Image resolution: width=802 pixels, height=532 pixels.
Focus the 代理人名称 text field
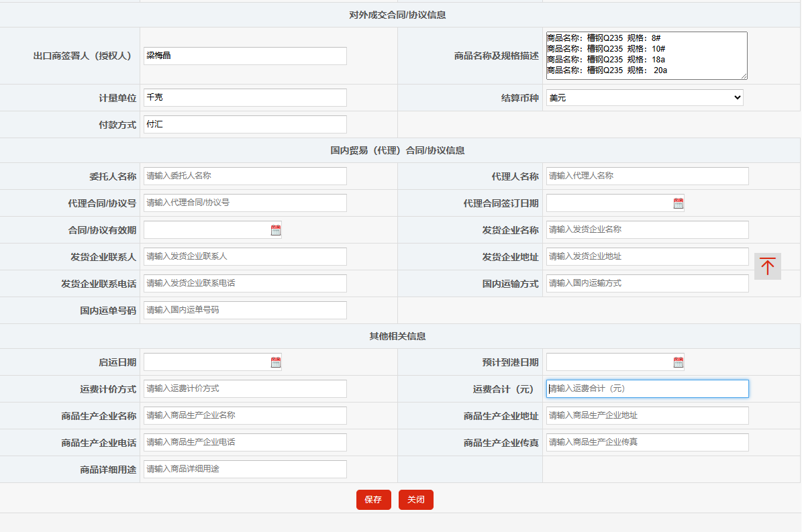pos(647,176)
